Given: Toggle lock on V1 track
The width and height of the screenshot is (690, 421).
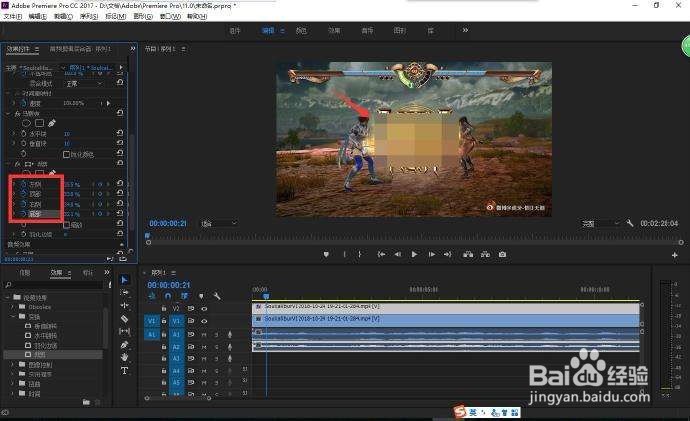Looking at the screenshot, I should point(164,321).
